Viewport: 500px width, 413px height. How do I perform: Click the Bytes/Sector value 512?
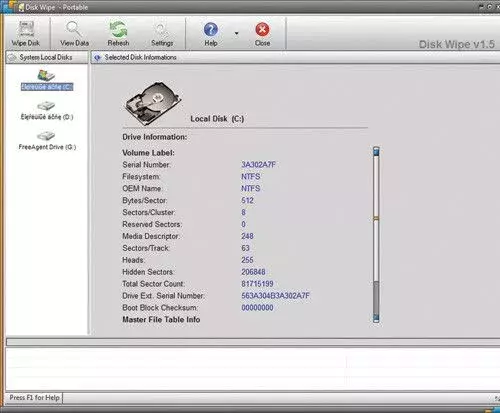(247, 201)
